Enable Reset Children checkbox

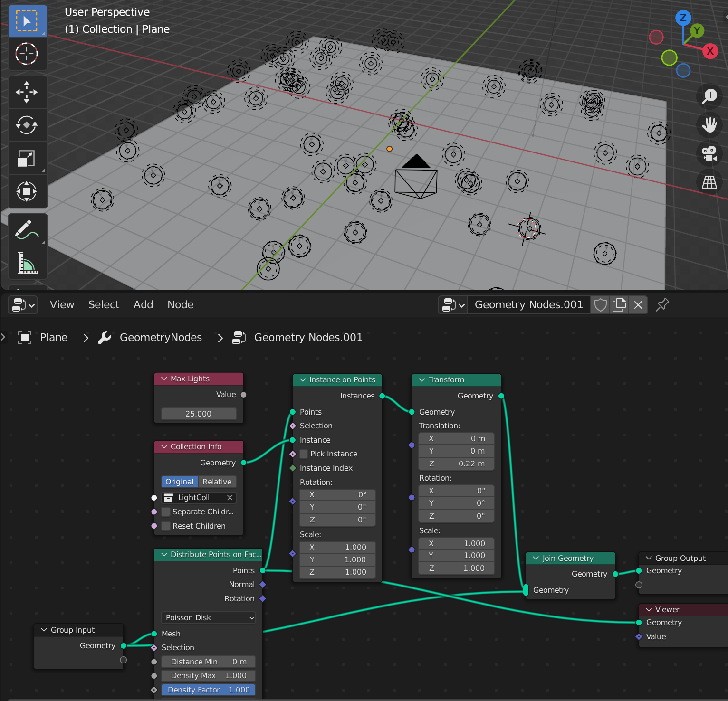tap(166, 526)
